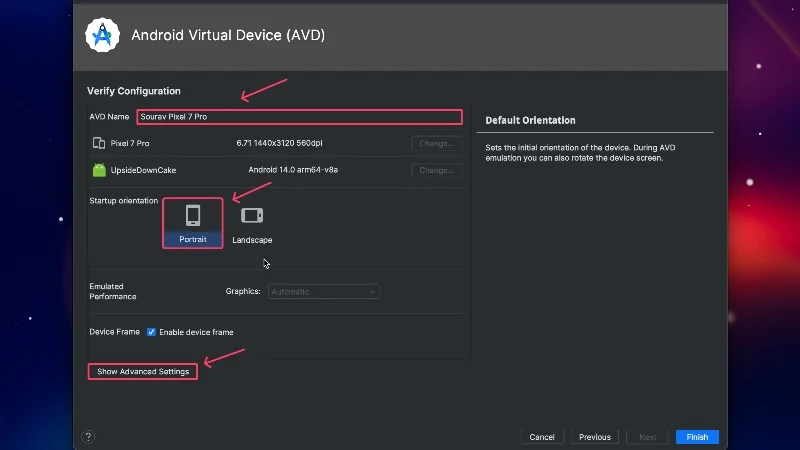The image size is (800, 450).
Task: Click the Default Orientation help heading
Action: tap(530, 121)
